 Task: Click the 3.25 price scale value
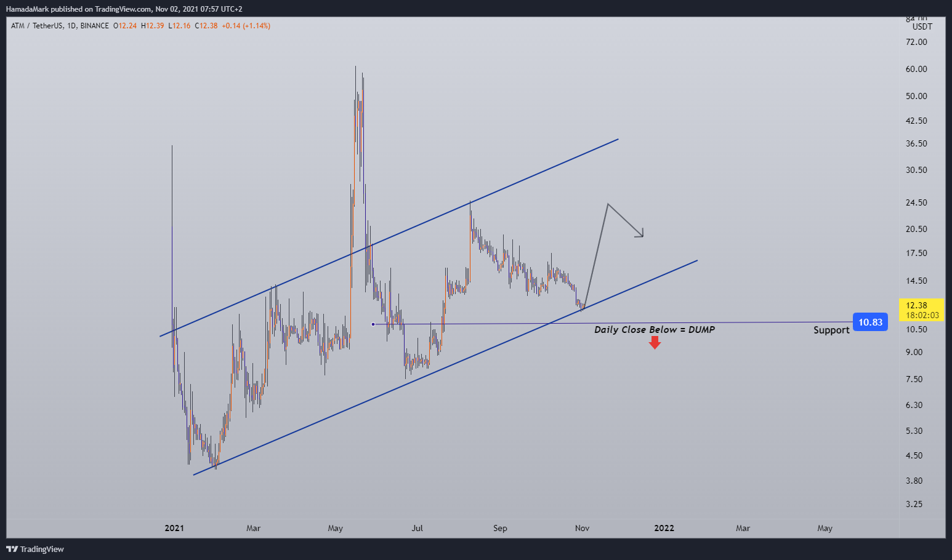[914, 503]
